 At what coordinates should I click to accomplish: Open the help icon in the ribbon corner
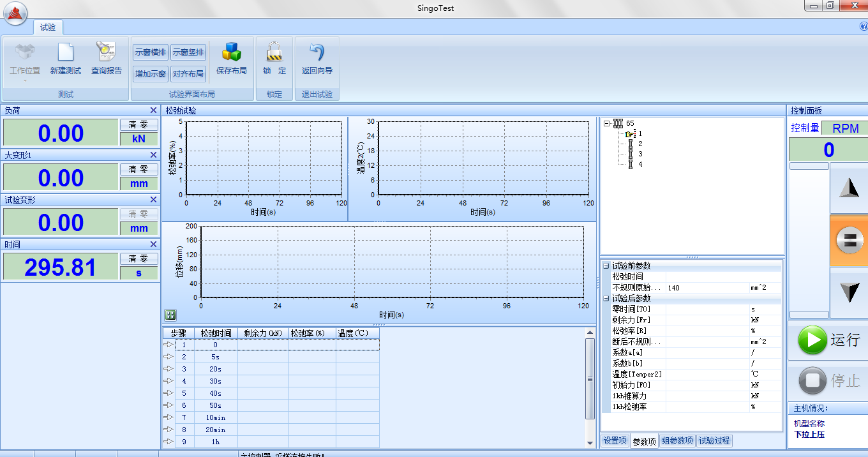click(x=864, y=27)
